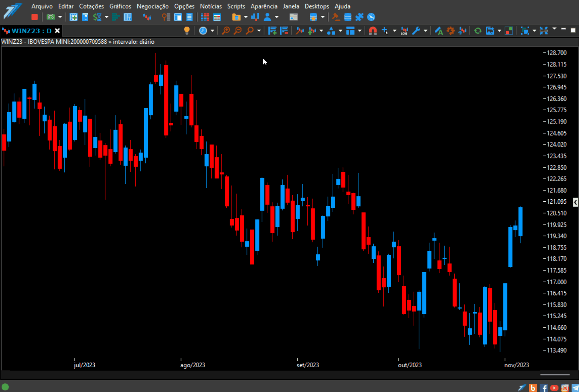Image resolution: width=579 pixels, height=392 pixels.
Task: Select the blue crosshair cursor tool
Action: 385,31
